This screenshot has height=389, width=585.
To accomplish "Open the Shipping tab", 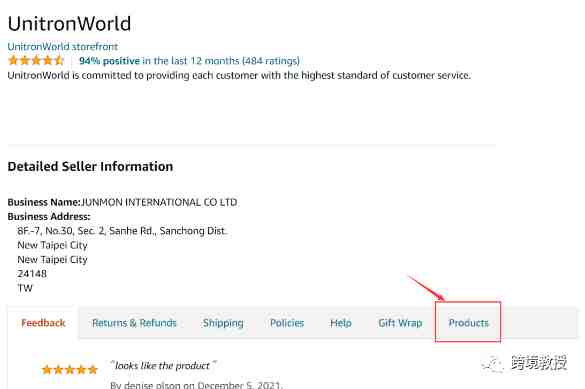I will (223, 323).
